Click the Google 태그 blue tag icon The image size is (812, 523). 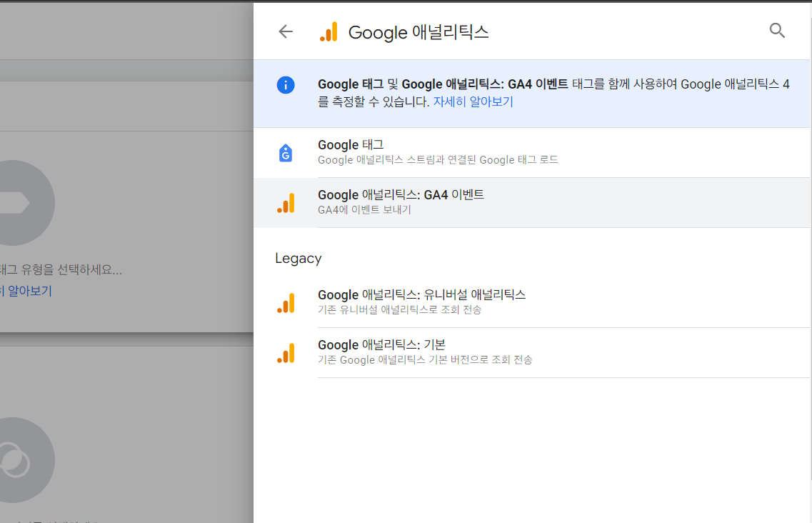point(286,153)
